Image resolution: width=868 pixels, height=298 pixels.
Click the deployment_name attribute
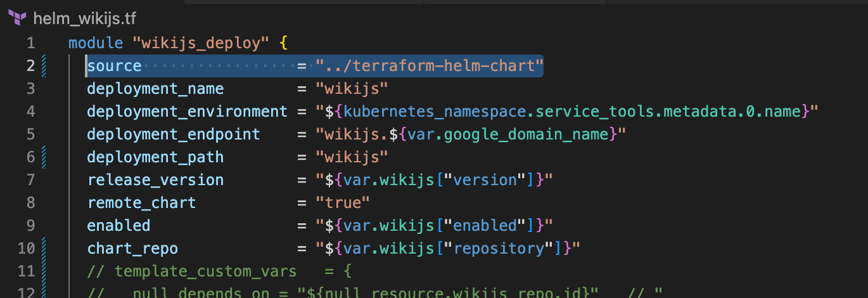coord(155,89)
